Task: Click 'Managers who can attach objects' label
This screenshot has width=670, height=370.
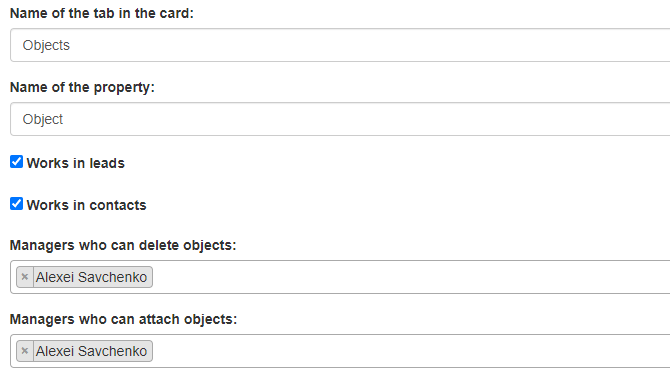Action: pyautogui.click(x=123, y=319)
